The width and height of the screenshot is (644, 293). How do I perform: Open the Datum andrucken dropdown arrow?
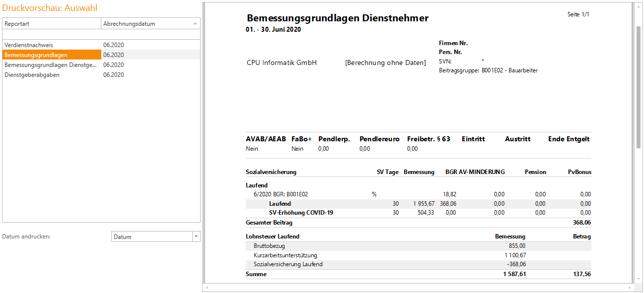pos(196,236)
